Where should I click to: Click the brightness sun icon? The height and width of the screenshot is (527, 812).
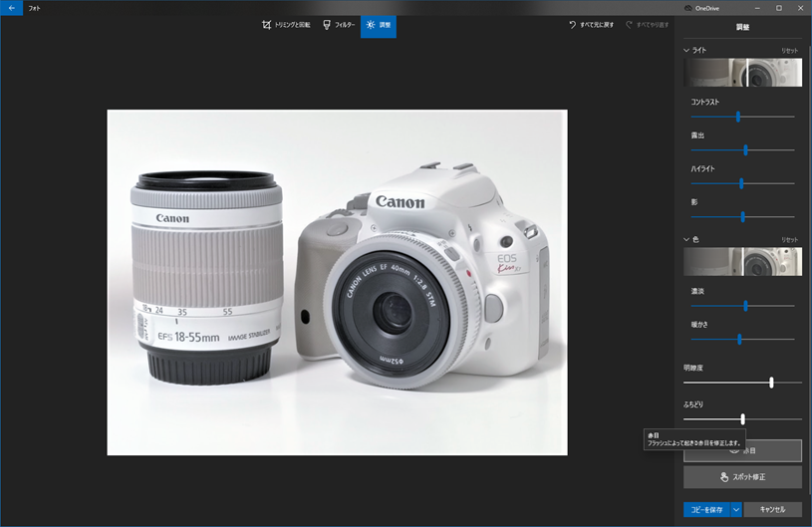pyautogui.click(x=371, y=25)
